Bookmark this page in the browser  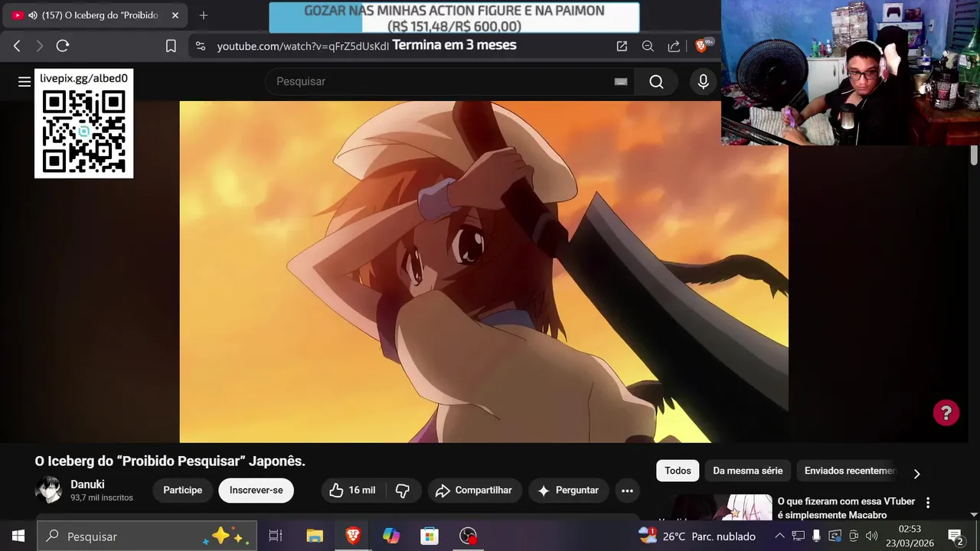point(171,46)
